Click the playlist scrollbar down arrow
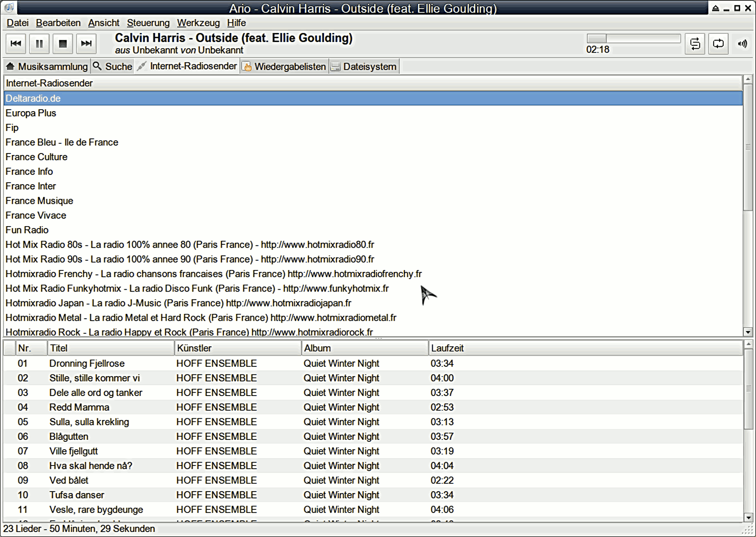Viewport: 756px width, 537px height. pos(748,517)
